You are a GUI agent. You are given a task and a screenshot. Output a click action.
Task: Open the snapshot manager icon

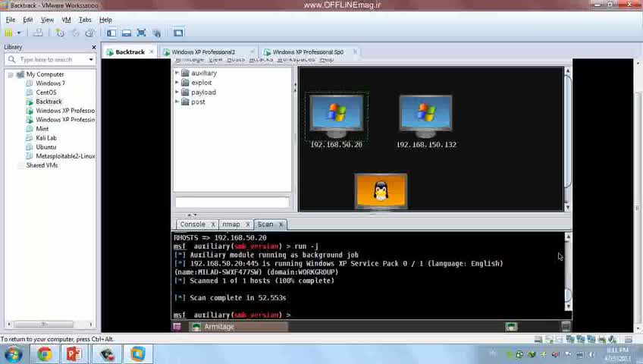coord(89,33)
